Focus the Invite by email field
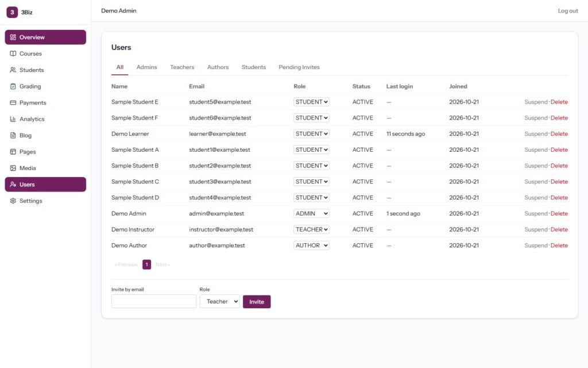Screen dimensions: 588x368 pos(154,301)
